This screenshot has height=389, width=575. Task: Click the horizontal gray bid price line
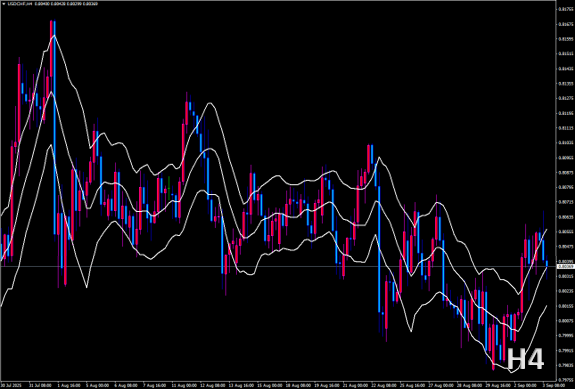click(x=279, y=266)
